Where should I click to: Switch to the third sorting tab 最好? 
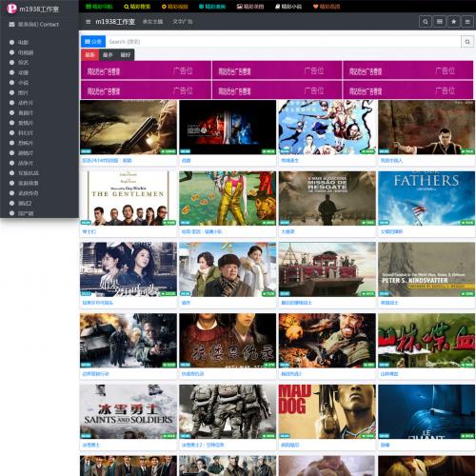coord(126,55)
